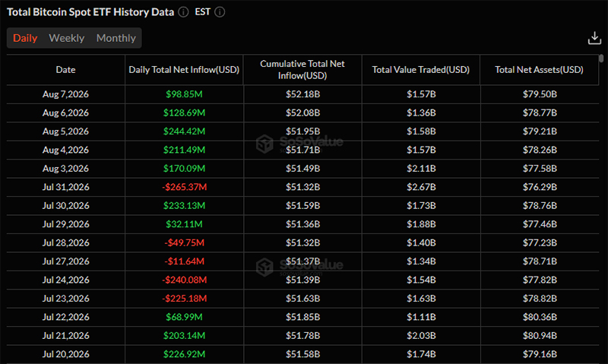
Task: Click Total Net Assets column header
Action: (x=539, y=70)
